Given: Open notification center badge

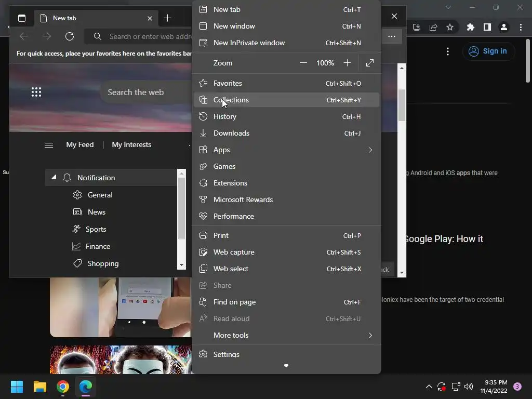Looking at the screenshot, I should [x=517, y=387].
